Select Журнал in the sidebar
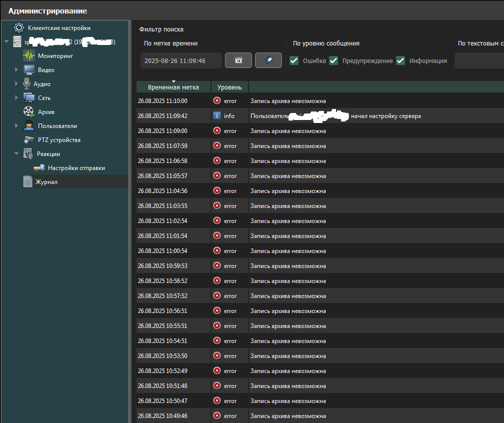The image size is (504, 423). (x=46, y=182)
